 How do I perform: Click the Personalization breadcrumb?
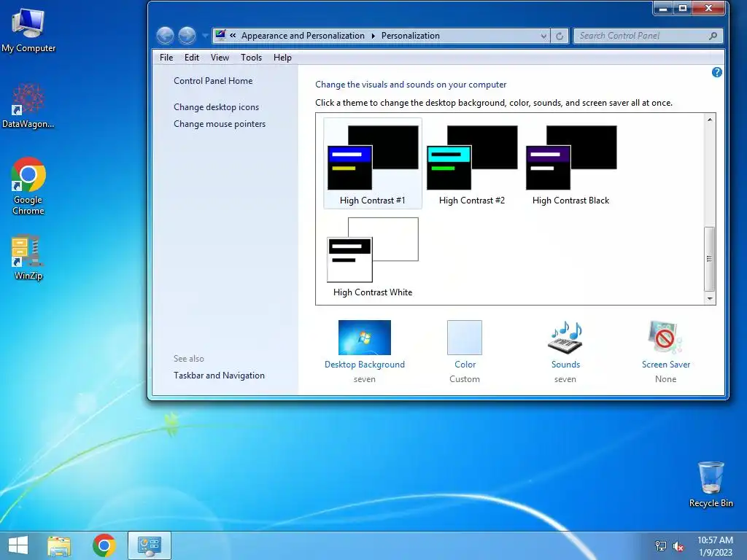click(x=410, y=36)
